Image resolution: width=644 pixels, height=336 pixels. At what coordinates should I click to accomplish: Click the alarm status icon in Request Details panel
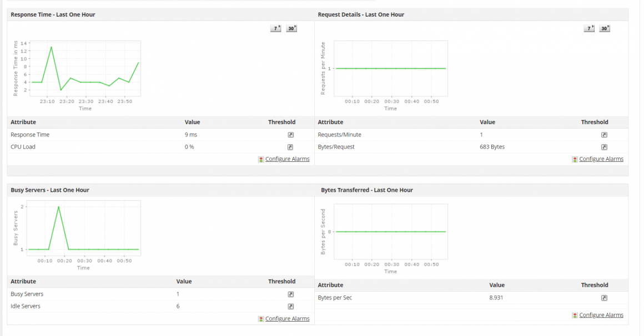coord(575,159)
